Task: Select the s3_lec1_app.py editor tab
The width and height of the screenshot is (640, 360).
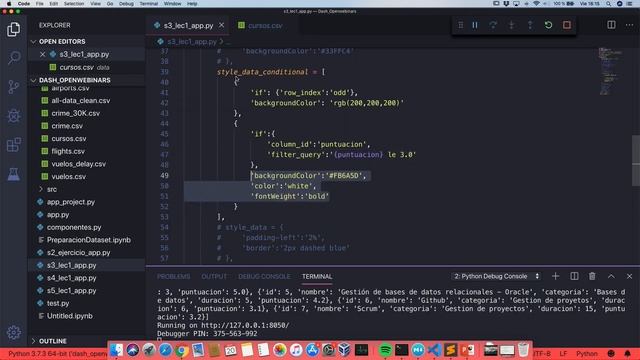Action: tap(189, 25)
